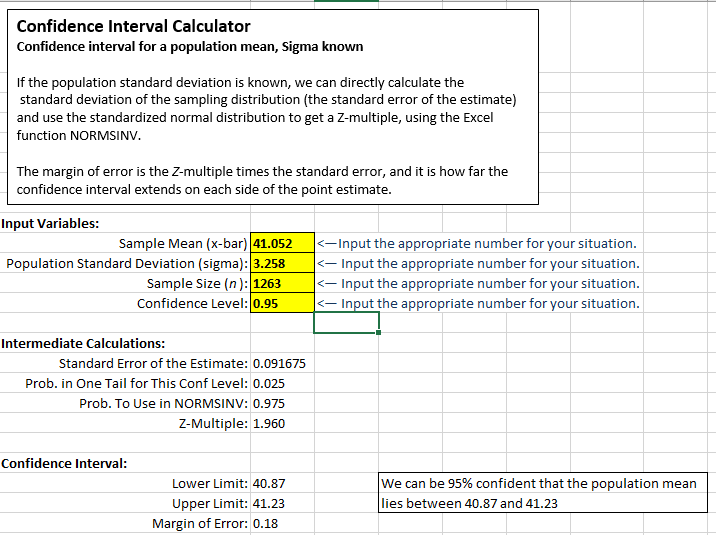Click the 'Input Variables:' heading
Screen dimensions: 716x535
pyautogui.click(x=50, y=224)
